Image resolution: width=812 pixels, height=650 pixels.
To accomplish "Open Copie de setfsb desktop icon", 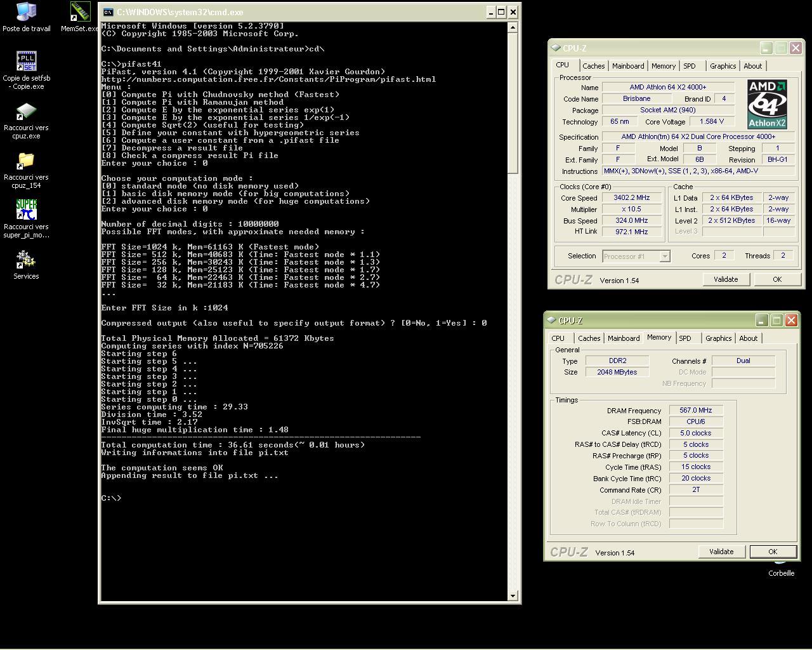I will click(x=26, y=70).
